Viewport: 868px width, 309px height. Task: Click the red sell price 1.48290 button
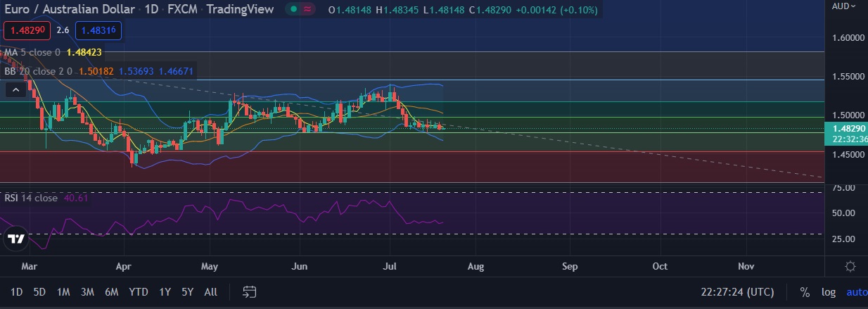(x=26, y=31)
